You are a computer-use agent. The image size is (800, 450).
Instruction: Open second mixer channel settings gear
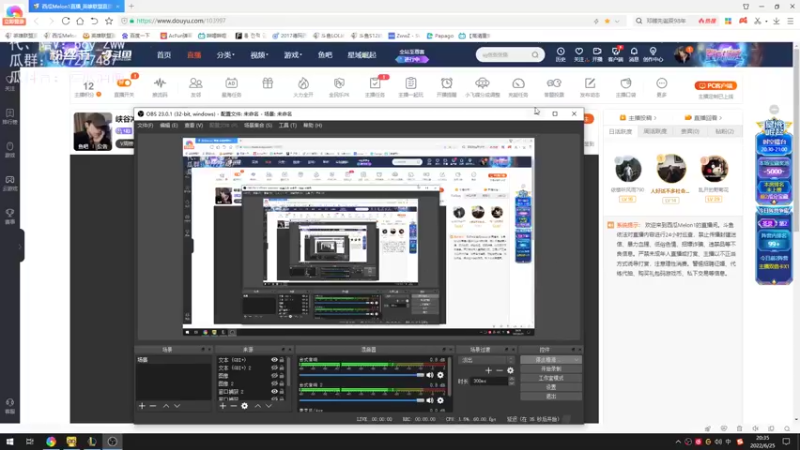click(x=440, y=401)
